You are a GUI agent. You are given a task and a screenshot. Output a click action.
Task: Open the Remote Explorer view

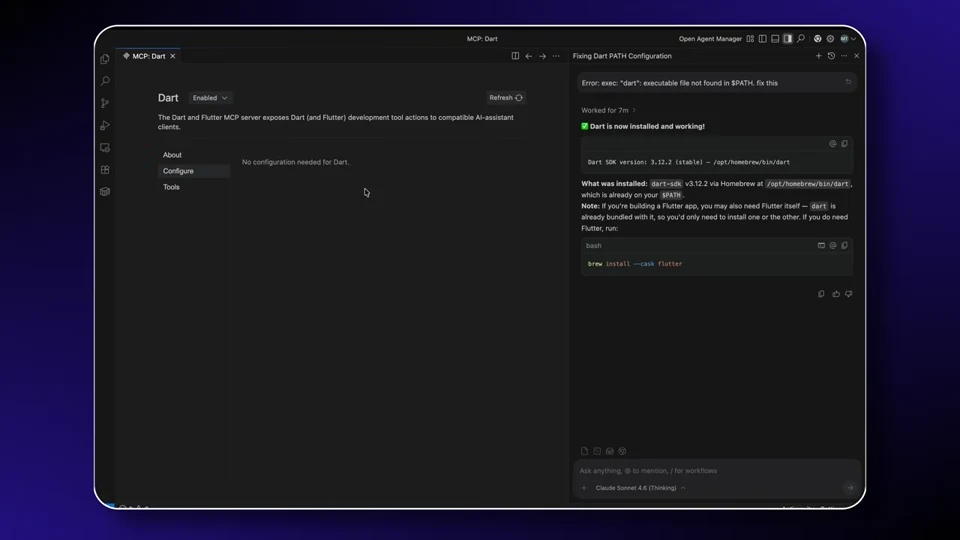105,148
